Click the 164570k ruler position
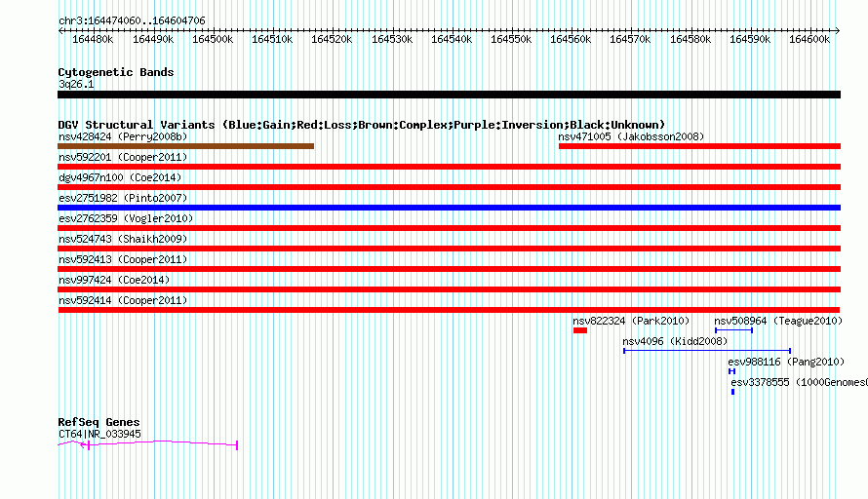This screenshot has height=499, width=868. click(x=630, y=39)
